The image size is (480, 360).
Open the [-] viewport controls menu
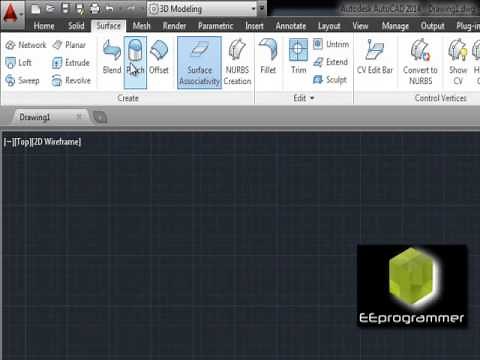click(8, 142)
